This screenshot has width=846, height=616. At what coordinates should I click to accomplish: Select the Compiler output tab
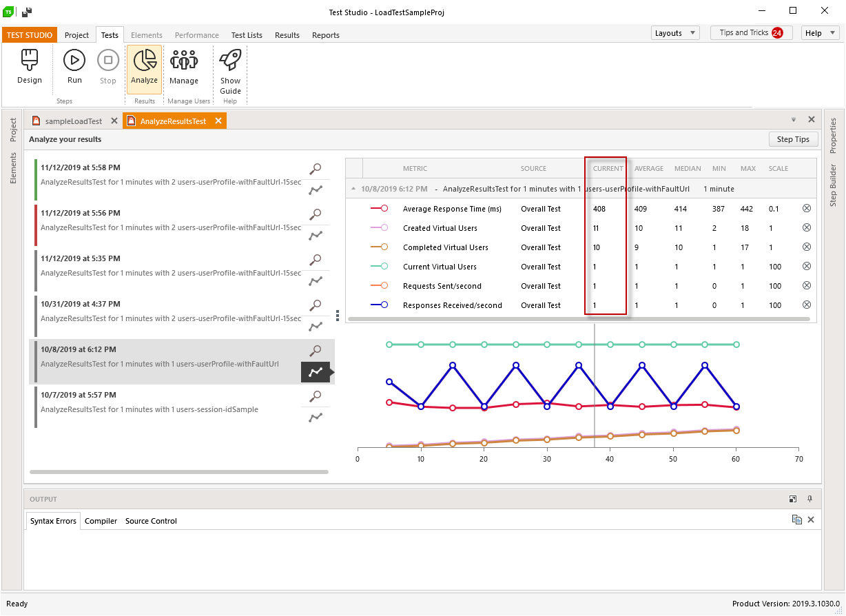click(x=101, y=521)
